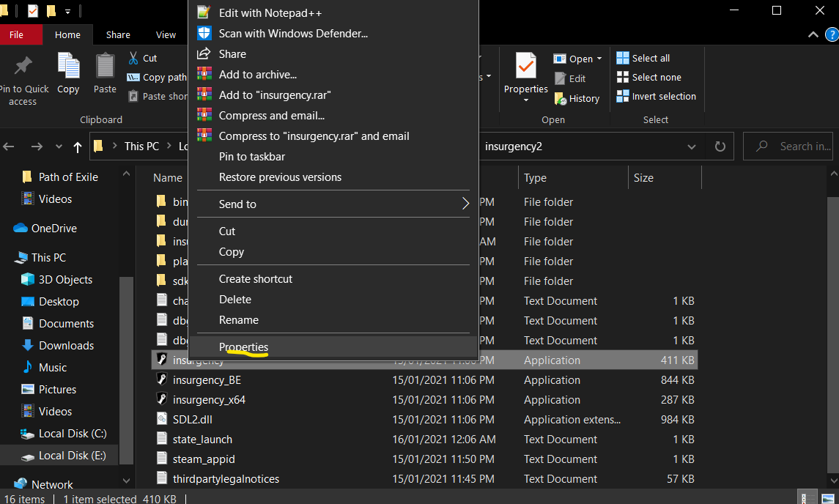Click Create shortcut in context menu
The width and height of the screenshot is (839, 504).
(256, 279)
